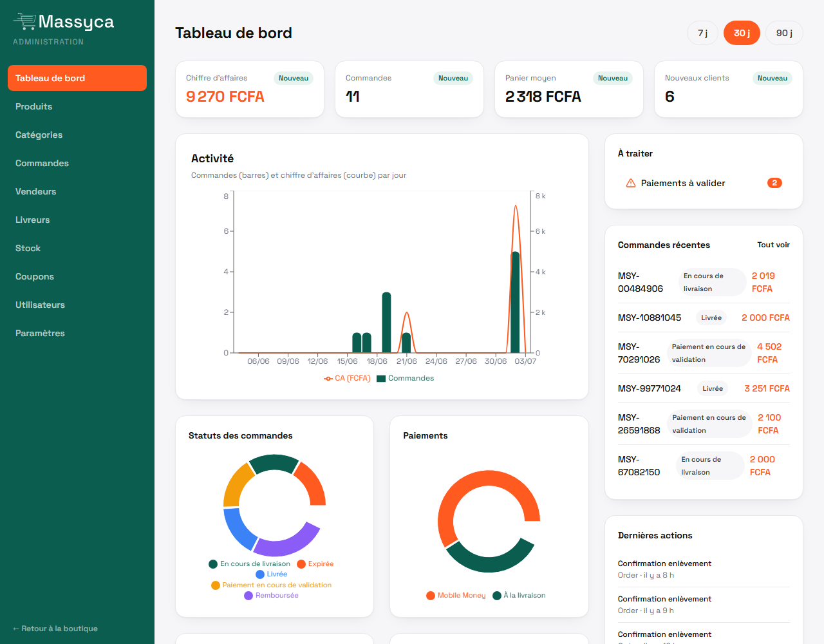
Task: Toggle Livrée legend entry in status chart
Action: 272,574
